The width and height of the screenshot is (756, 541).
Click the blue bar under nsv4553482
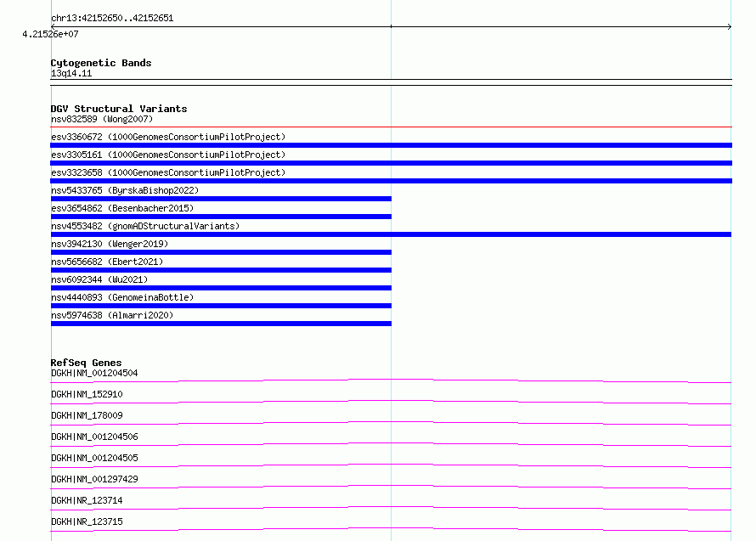pos(391,234)
